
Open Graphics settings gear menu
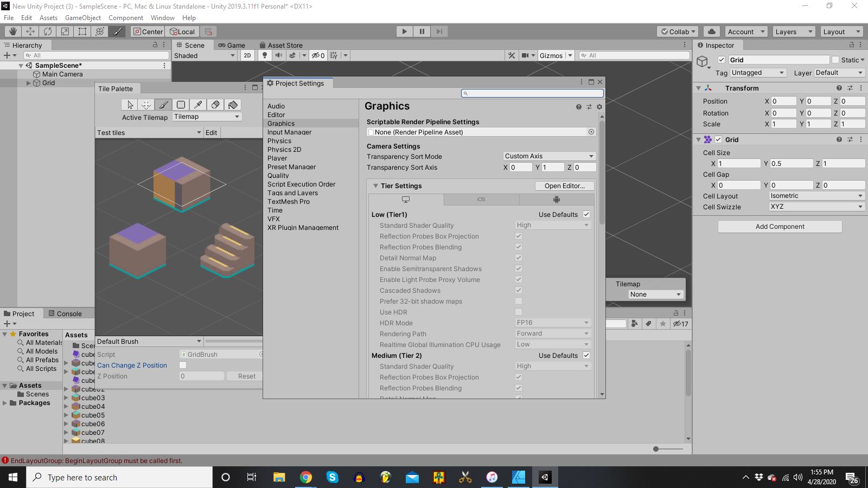coord(599,107)
